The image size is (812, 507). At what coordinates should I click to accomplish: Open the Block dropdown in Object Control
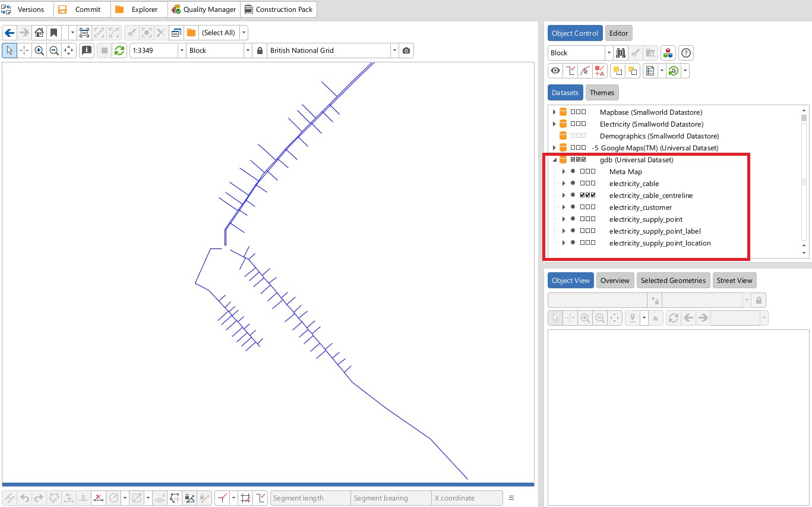coord(609,53)
